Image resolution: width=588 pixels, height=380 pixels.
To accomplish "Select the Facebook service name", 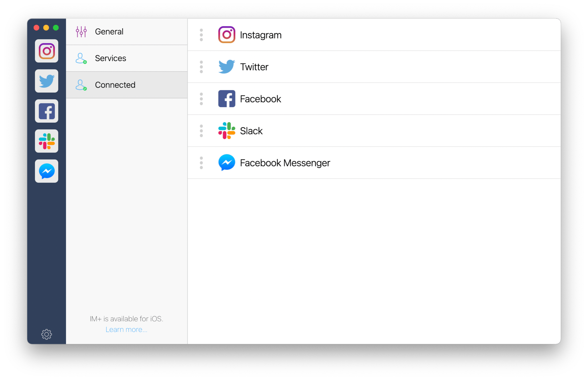I will pos(260,99).
